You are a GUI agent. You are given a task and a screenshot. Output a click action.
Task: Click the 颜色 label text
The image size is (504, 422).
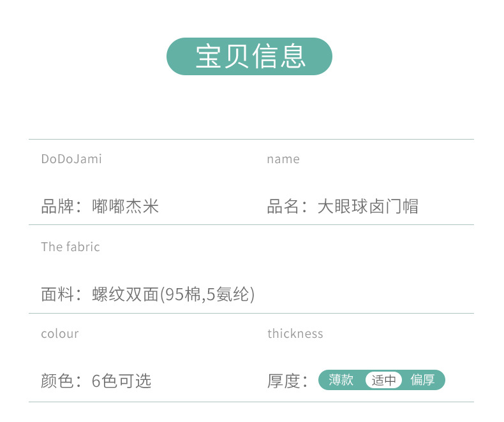click(57, 381)
